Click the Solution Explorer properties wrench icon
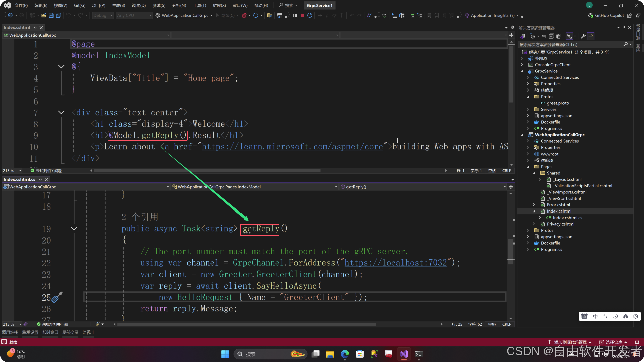644x362 pixels. pyautogui.click(x=583, y=36)
